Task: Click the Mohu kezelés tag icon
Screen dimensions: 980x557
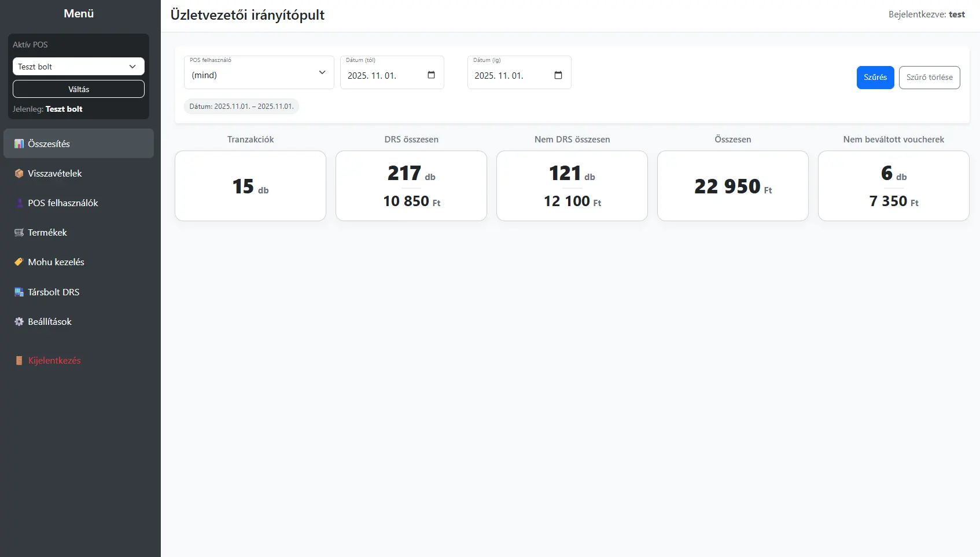Action: 19,262
